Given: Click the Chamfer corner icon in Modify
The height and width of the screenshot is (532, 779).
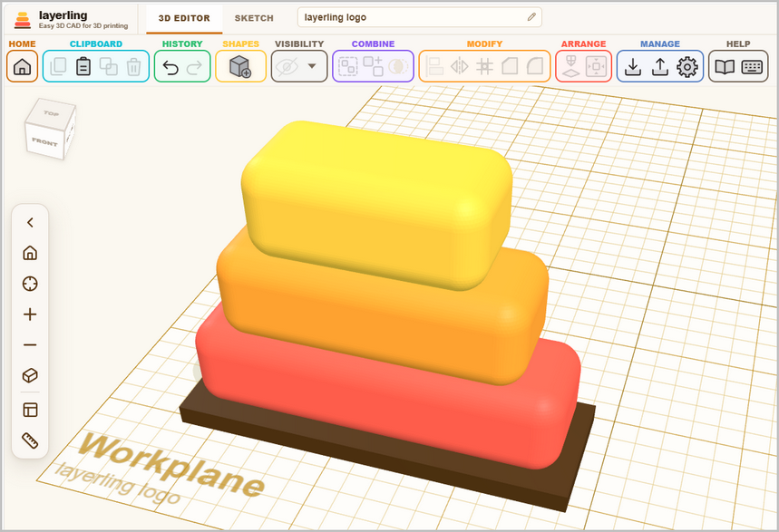Looking at the screenshot, I should click(510, 66).
